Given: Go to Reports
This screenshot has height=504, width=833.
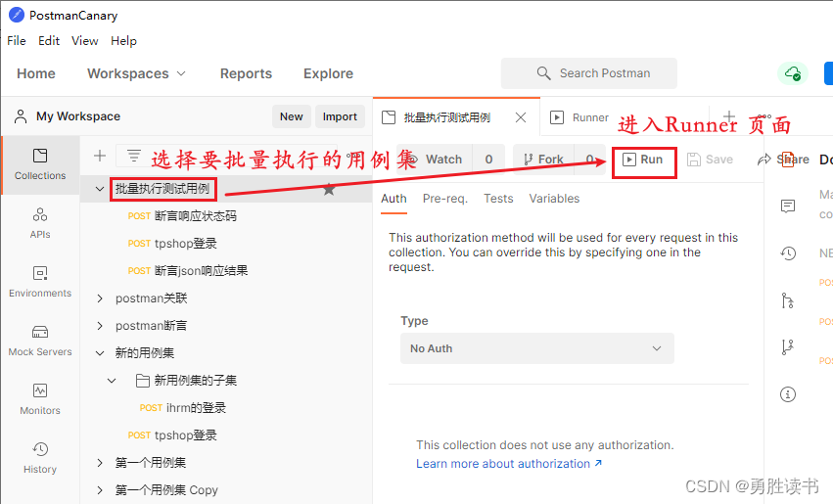Looking at the screenshot, I should pos(246,73).
